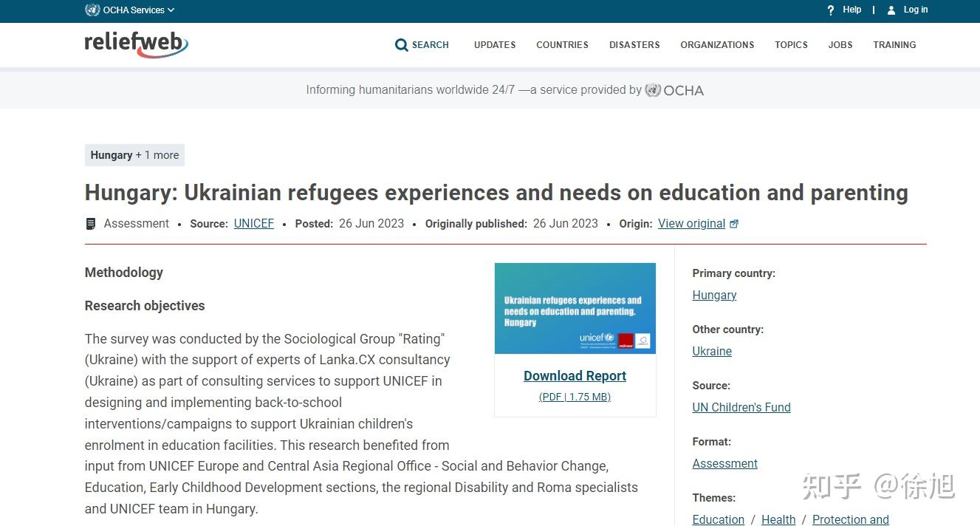Image resolution: width=980 pixels, height=526 pixels.
Task: Click the OCHA logo in the banner
Action: 674,90
